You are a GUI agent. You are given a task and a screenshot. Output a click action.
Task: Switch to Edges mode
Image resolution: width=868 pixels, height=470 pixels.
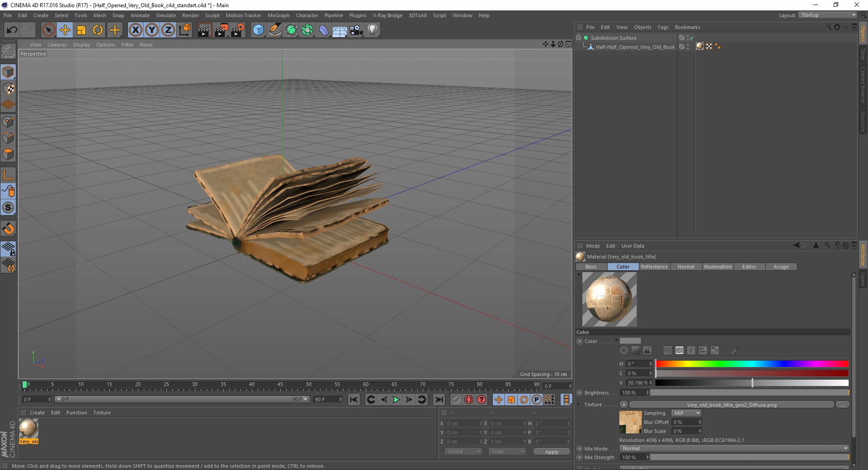pyautogui.click(x=8, y=137)
